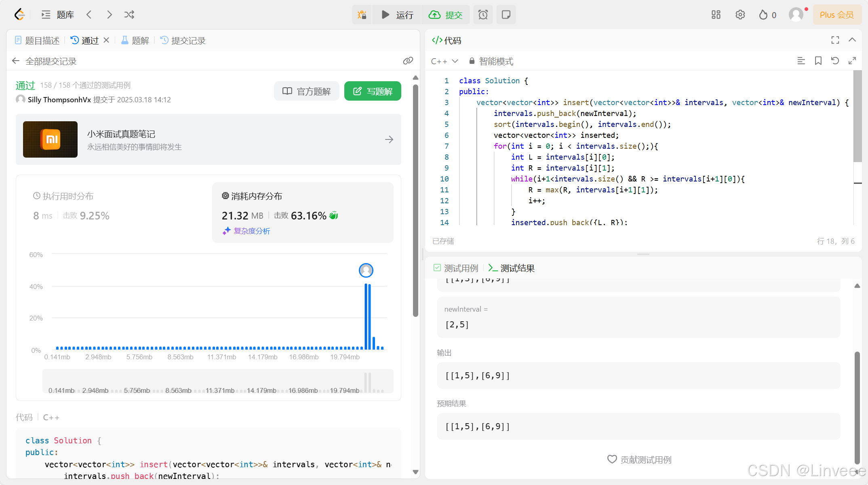Image resolution: width=868 pixels, height=485 pixels.
Task: Click the 代码 panel header tab
Action: (x=447, y=40)
